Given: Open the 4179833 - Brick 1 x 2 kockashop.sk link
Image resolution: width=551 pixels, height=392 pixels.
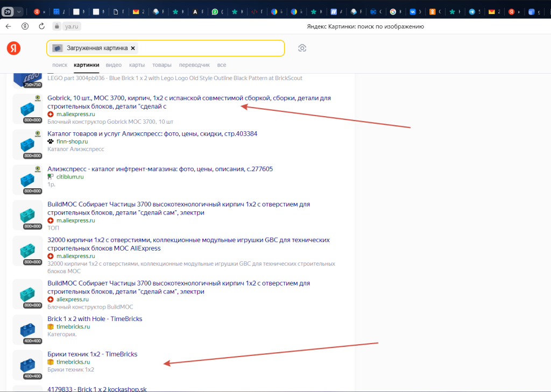Looking at the screenshot, I should coord(97,389).
